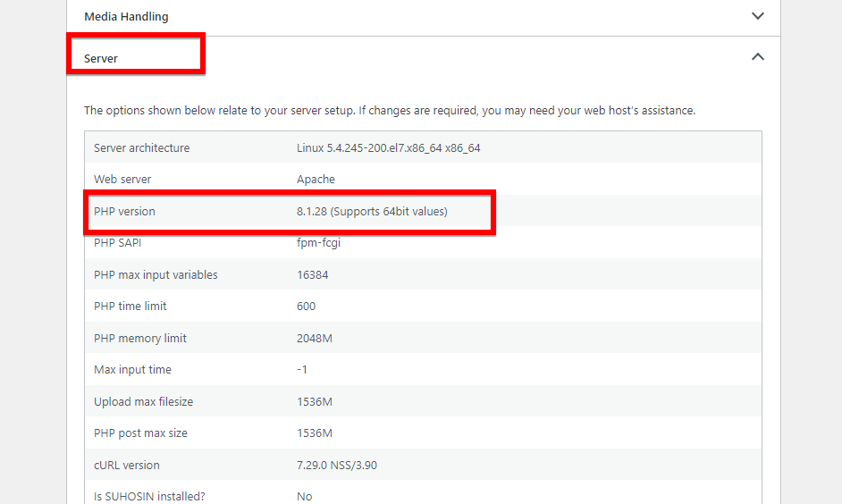Click the PHP time limit value 600
The height and width of the screenshot is (504, 842).
pos(306,306)
